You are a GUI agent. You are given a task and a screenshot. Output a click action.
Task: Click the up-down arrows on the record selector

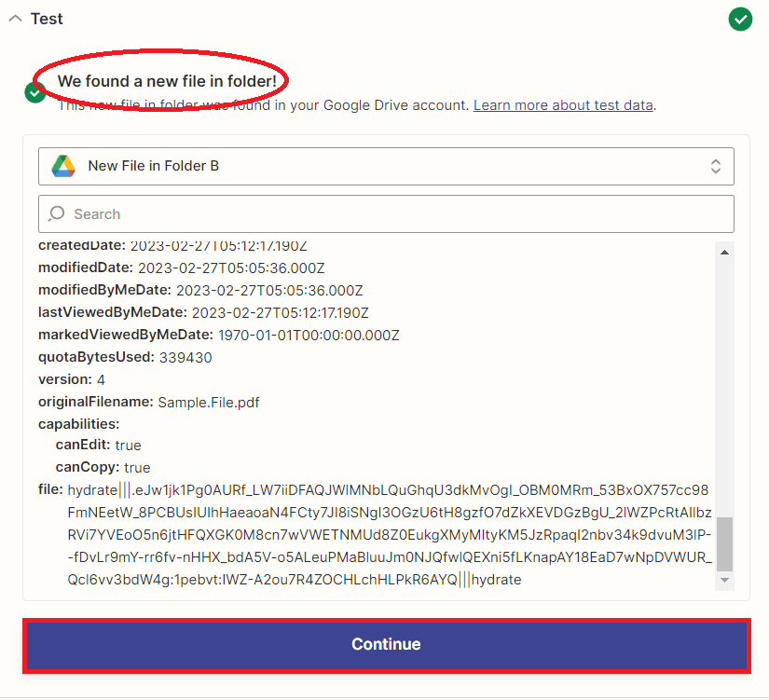[716, 166]
